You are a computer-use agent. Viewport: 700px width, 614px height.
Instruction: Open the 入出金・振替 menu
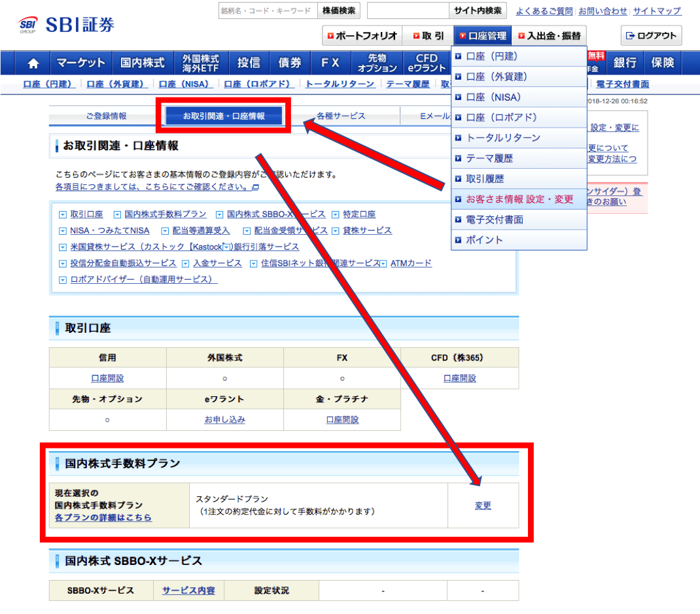tap(549, 36)
